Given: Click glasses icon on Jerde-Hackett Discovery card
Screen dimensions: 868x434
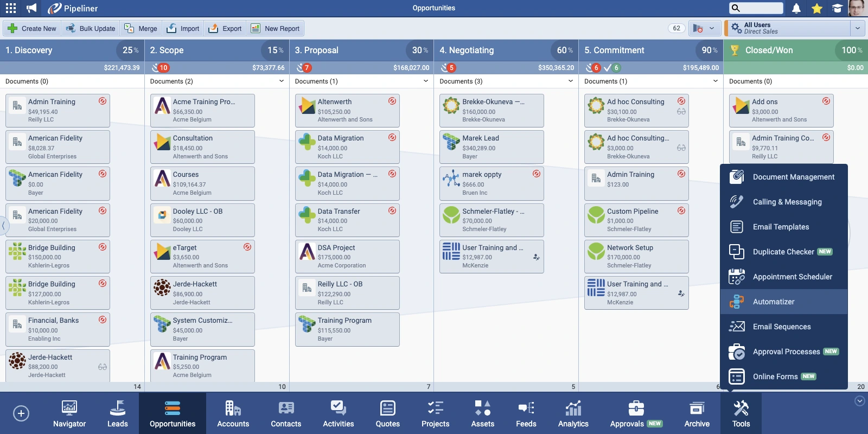Looking at the screenshot, I should [x=103, y=367].
